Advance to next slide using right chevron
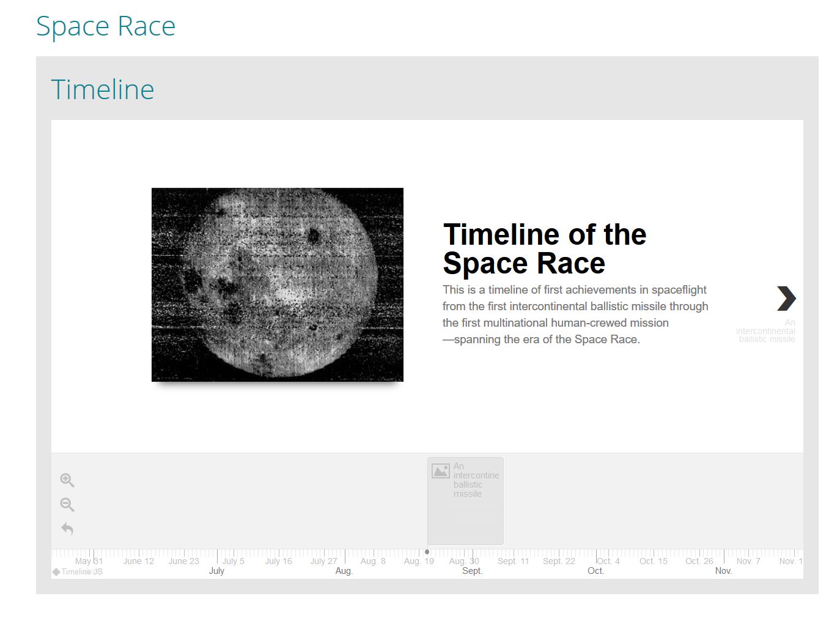This screenshot has height=621, width=840. coord(786,299)
